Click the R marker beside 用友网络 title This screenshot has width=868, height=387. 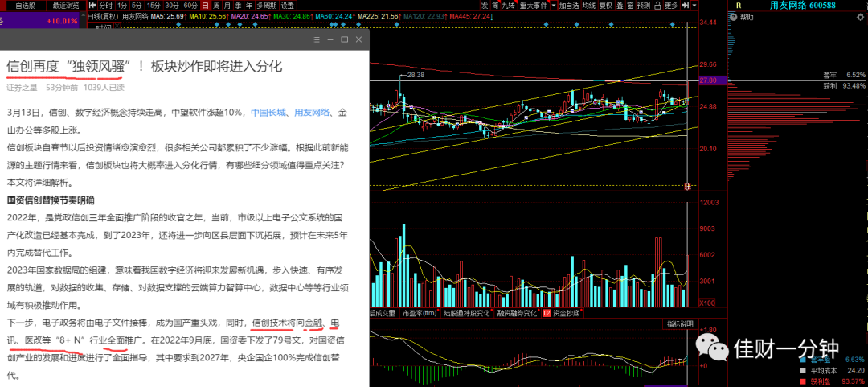point(738,6)
